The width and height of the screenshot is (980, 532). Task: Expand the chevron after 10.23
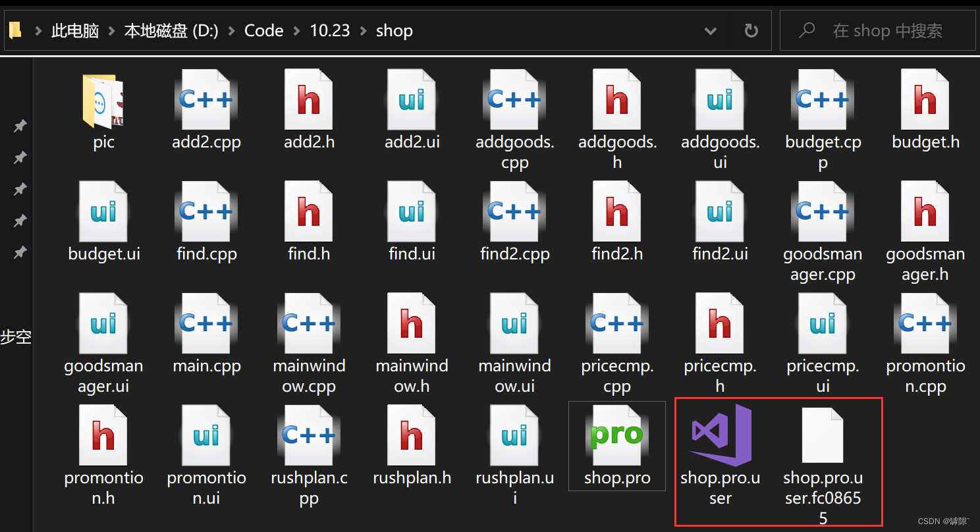pos(364,31)
